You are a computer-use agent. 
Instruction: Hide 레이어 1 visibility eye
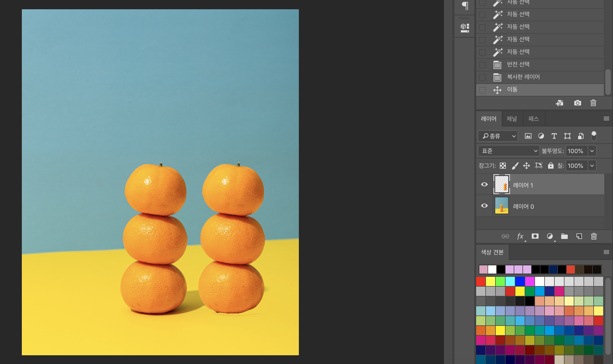484,184
